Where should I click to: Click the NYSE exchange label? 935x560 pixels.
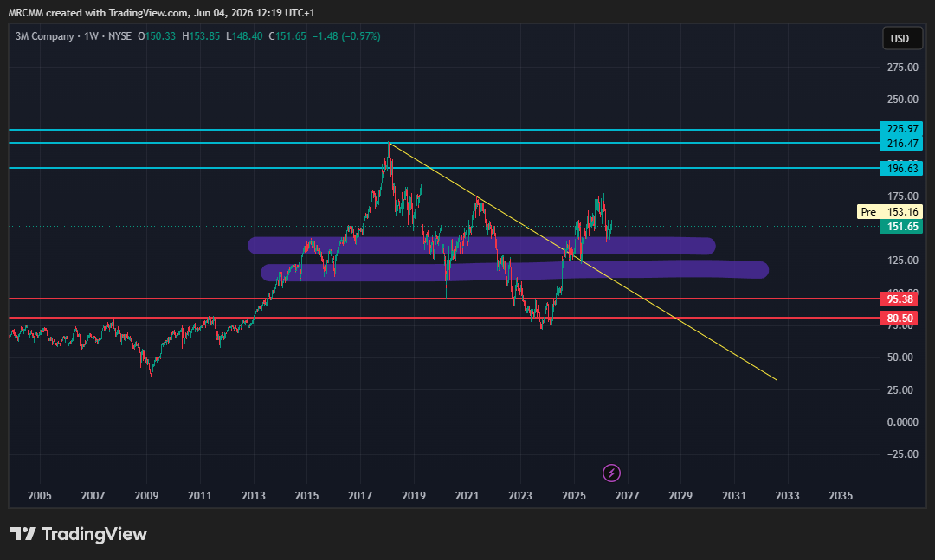(x=119, y=36)
